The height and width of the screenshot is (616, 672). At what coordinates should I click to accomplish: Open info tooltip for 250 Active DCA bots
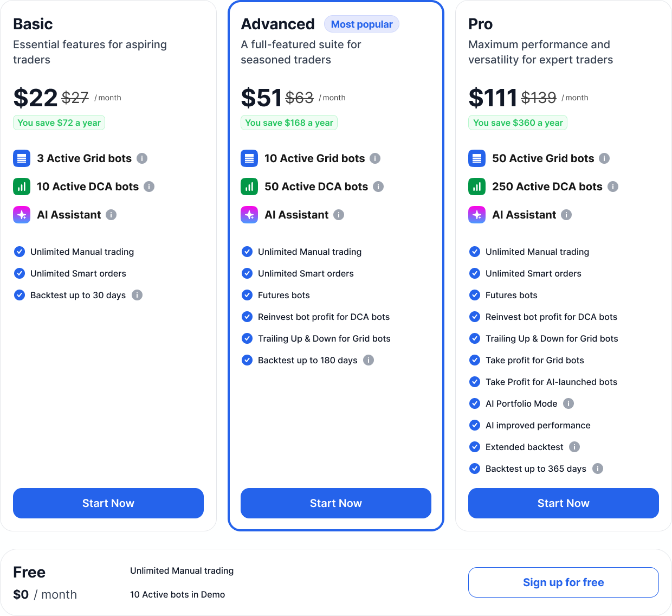pyautogui.click(x=613, y=187)
